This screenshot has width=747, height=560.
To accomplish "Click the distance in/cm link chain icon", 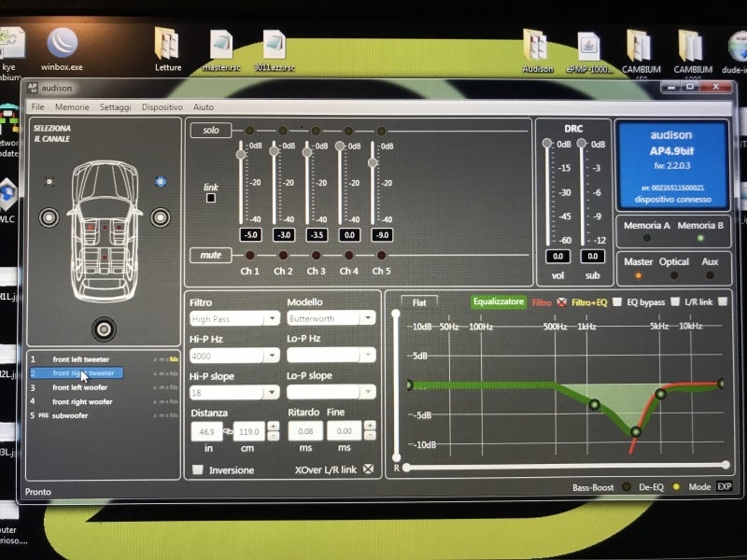I will point(228,431).
